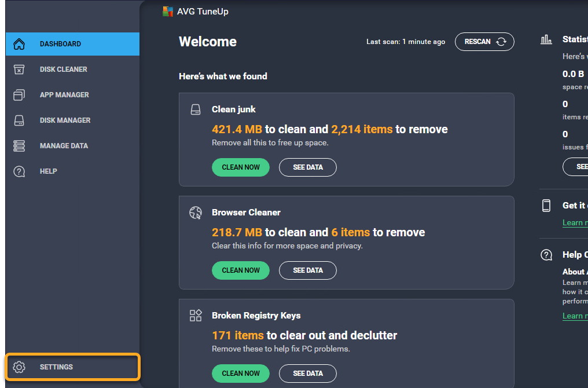Start Browser Cleaner with Clean Now
588x388 pixels.
tap(241, 270)
